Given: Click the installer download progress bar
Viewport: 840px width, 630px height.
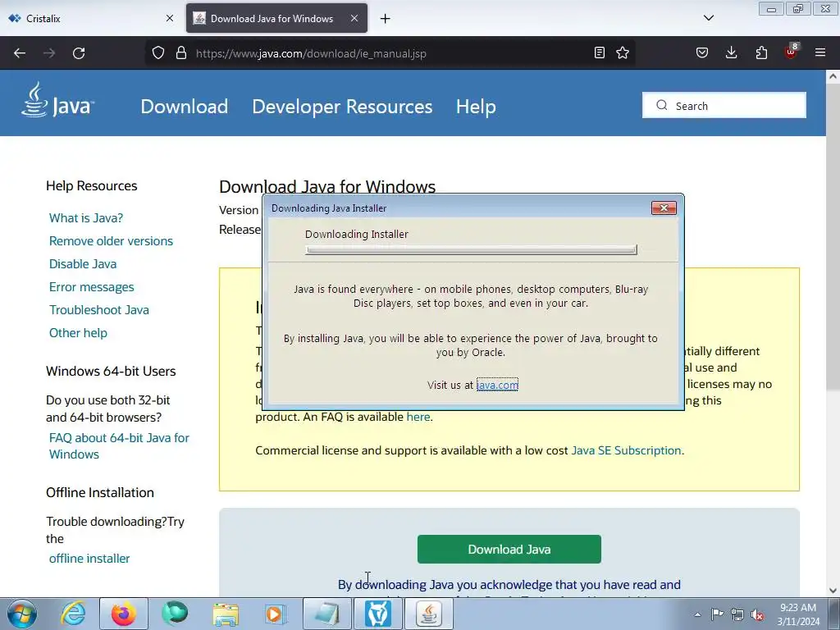Looking at the screenshot, I should coord(471,249).
